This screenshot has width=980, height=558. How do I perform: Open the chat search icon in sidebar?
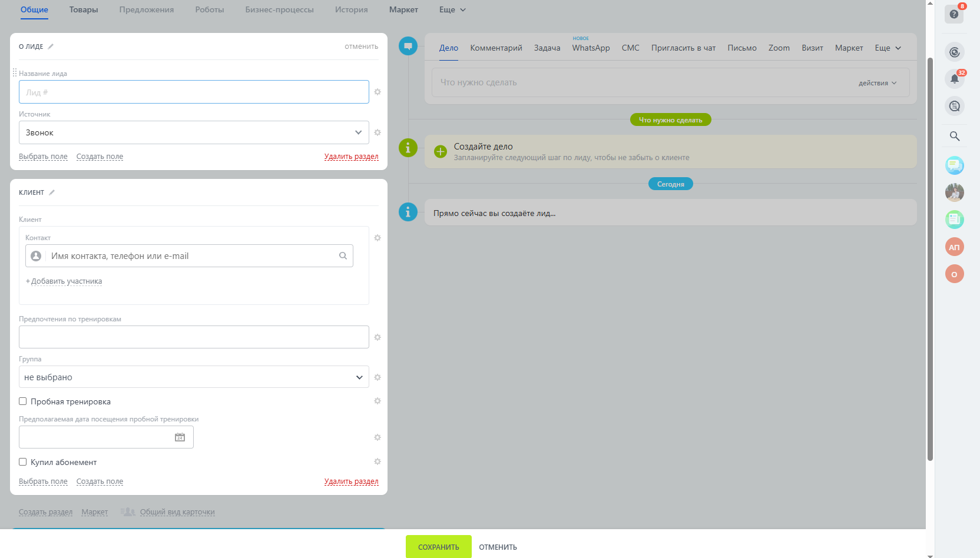954,107
